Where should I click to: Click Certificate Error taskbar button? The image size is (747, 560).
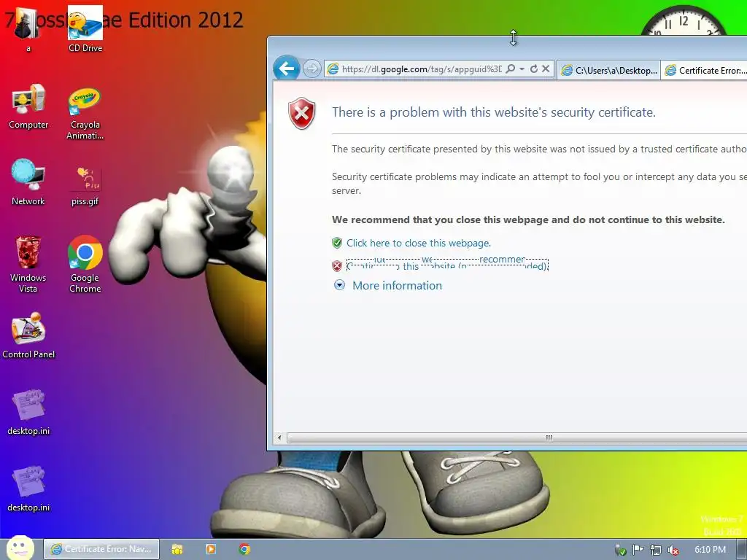101,549
